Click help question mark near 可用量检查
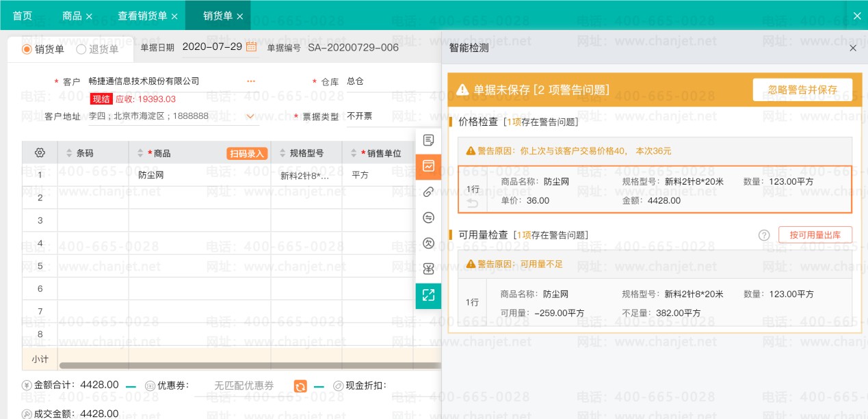This screenshot has width=868, height=419. (764, 235)
